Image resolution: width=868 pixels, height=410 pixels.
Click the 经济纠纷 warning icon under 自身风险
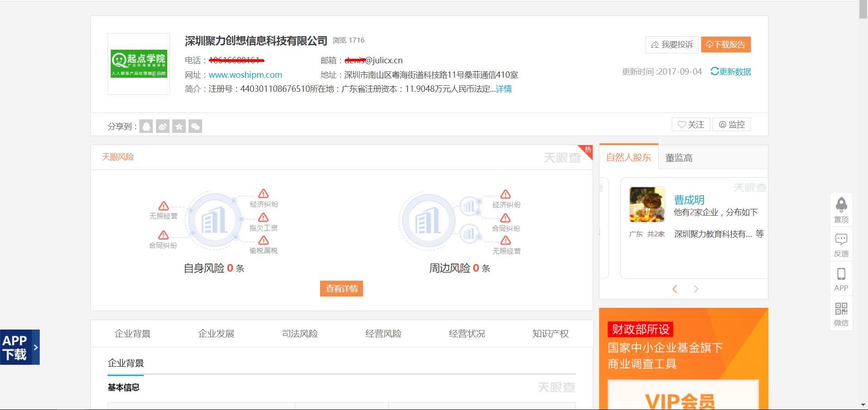point(264,193)
